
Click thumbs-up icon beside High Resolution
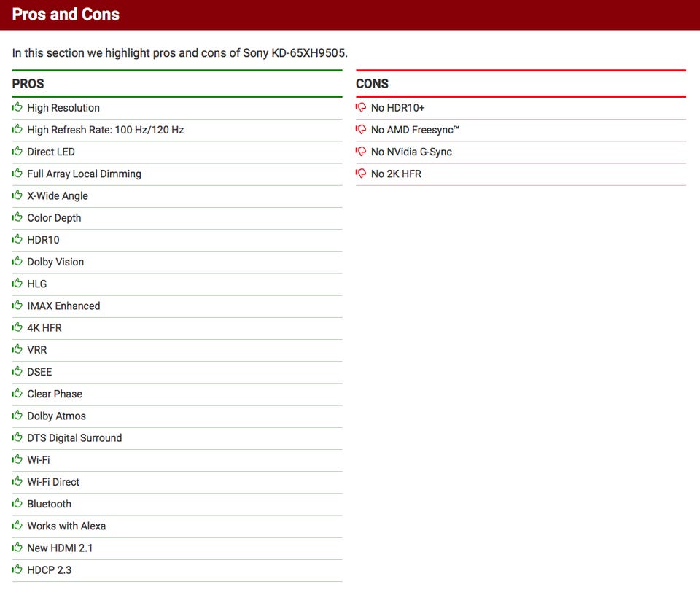[17, 107]
